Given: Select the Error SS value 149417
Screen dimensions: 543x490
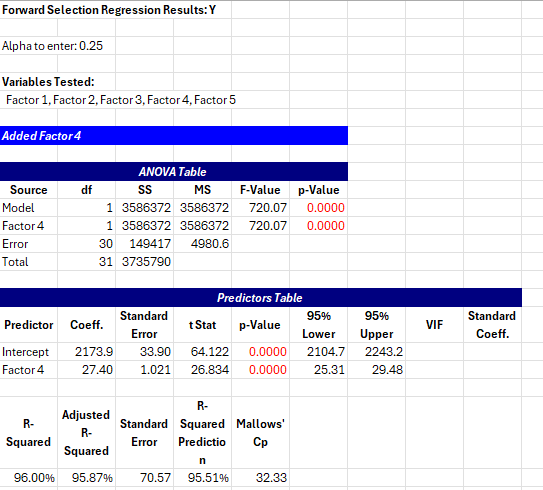Looking at the screenshot, I should click(x=145, y=244).
